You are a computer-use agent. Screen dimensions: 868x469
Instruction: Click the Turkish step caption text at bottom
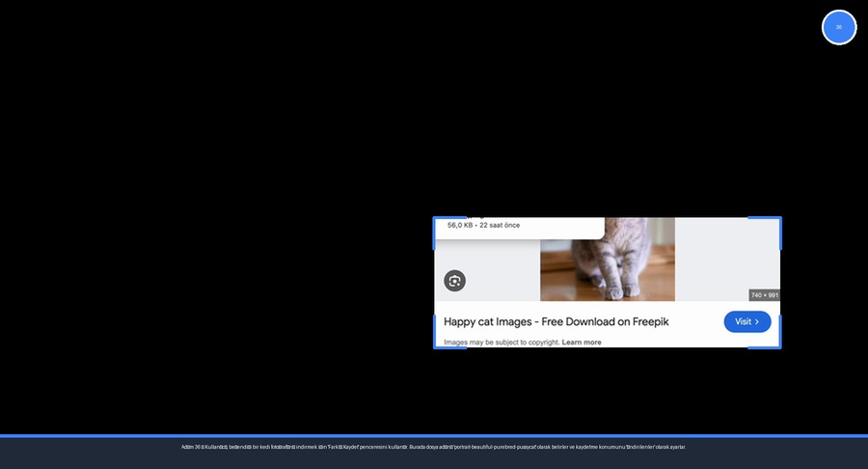point(433,447)
